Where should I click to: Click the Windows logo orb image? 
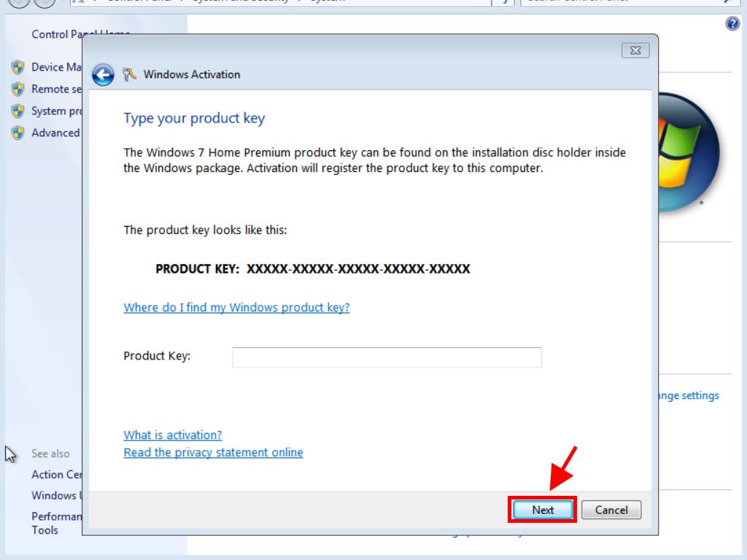point(688,152)
